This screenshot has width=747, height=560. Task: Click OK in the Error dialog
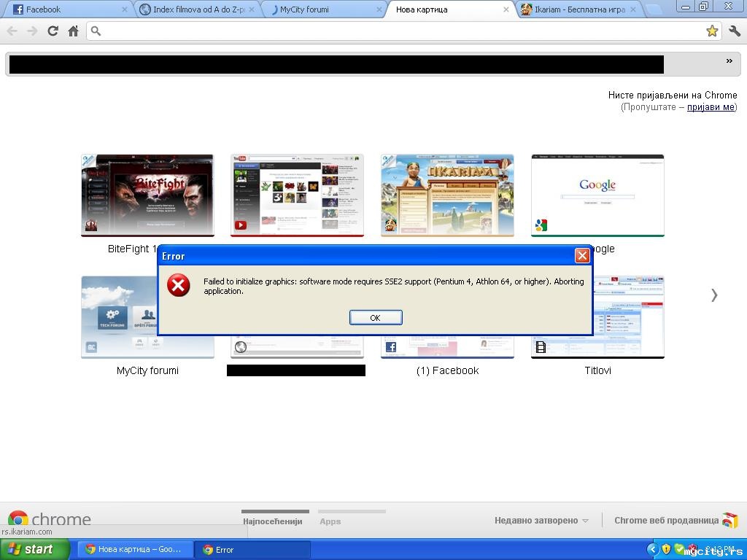[376, 318]
